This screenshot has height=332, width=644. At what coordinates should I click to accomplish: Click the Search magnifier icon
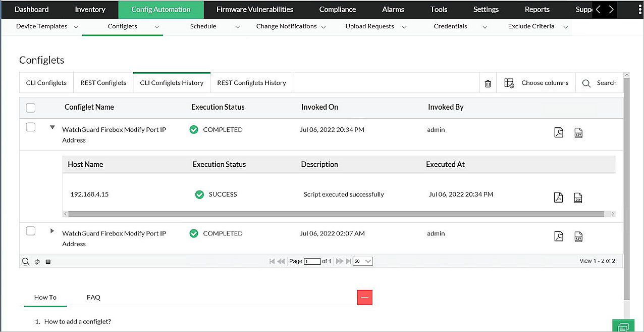pyautogui.click(x=586, y=83)
